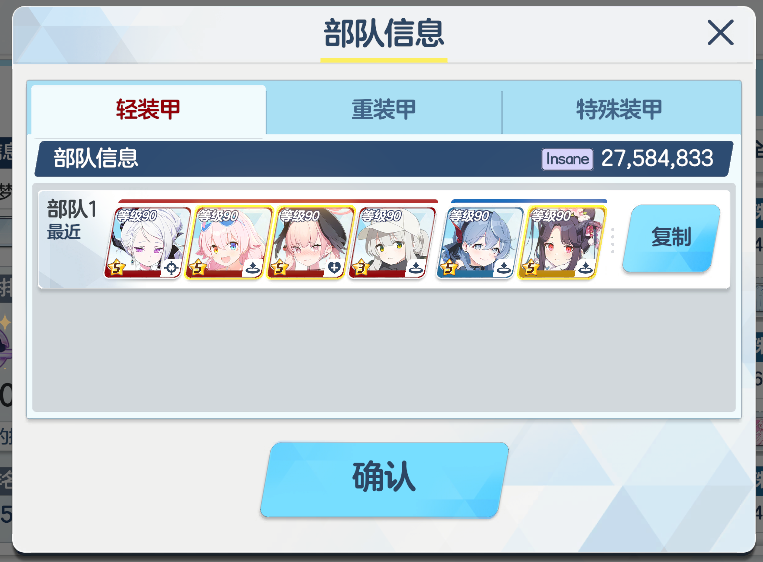
Task: Click the 复制 button for 部队1
Action: point(671,238)
